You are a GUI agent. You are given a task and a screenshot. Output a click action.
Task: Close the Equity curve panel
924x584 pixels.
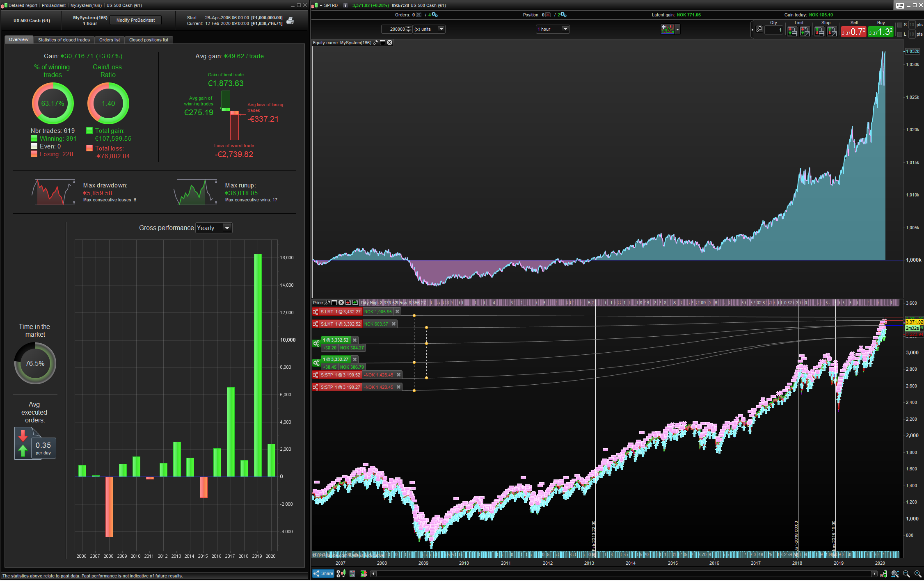click(390, 43)
